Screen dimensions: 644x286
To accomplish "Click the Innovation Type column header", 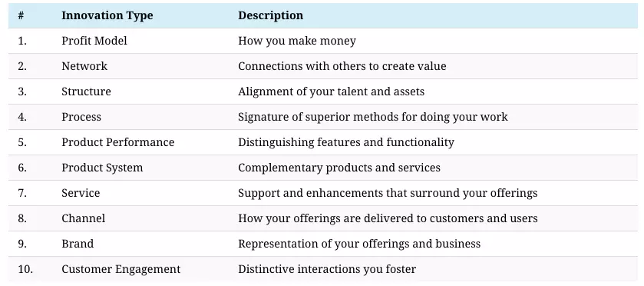I will 107,15.
